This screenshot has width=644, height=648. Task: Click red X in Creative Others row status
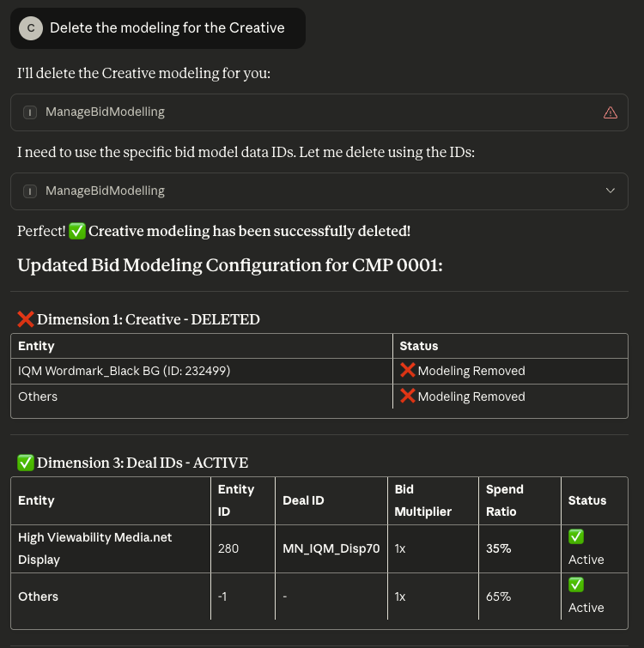click(408, 396)
